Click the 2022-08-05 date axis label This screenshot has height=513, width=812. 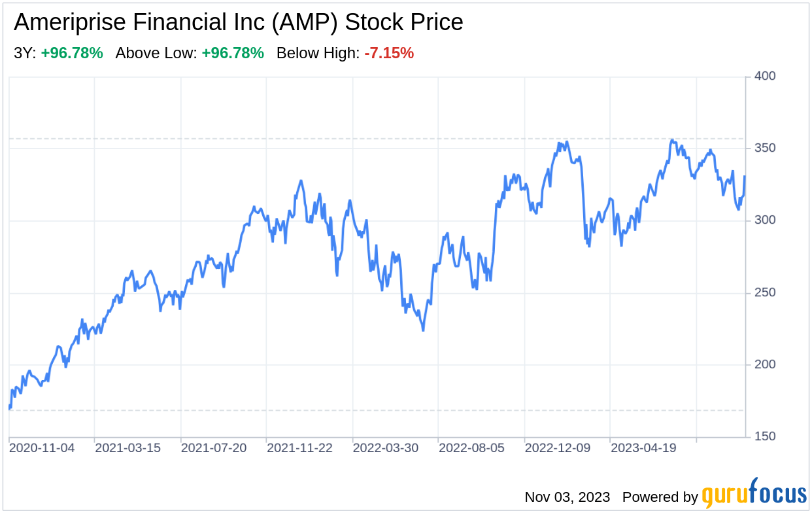[472, 448]
